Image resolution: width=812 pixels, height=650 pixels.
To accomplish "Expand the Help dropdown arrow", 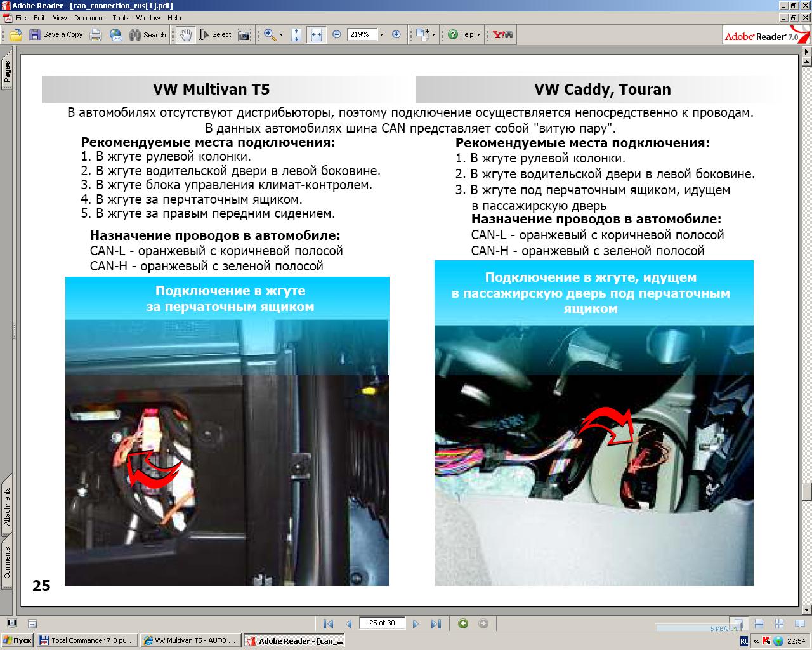I will (x=478, y=35).
